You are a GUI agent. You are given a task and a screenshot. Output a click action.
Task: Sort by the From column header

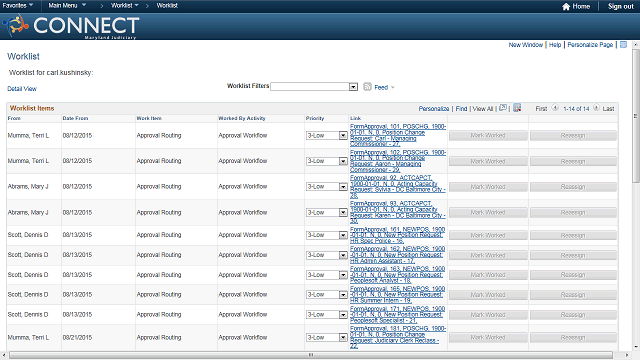click(x=14, y=118)
